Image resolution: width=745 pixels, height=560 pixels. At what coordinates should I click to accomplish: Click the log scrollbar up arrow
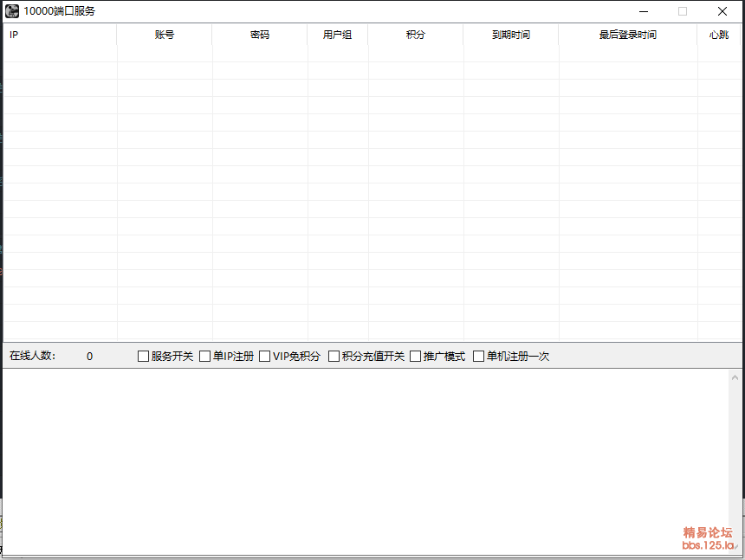[735, 377]
